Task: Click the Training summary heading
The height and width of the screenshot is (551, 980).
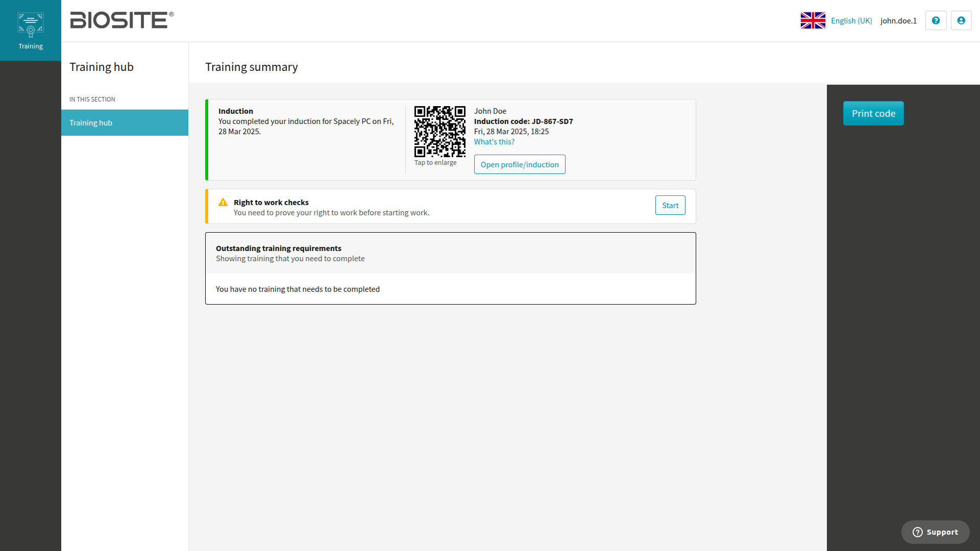Action: (x=251, y=67)
